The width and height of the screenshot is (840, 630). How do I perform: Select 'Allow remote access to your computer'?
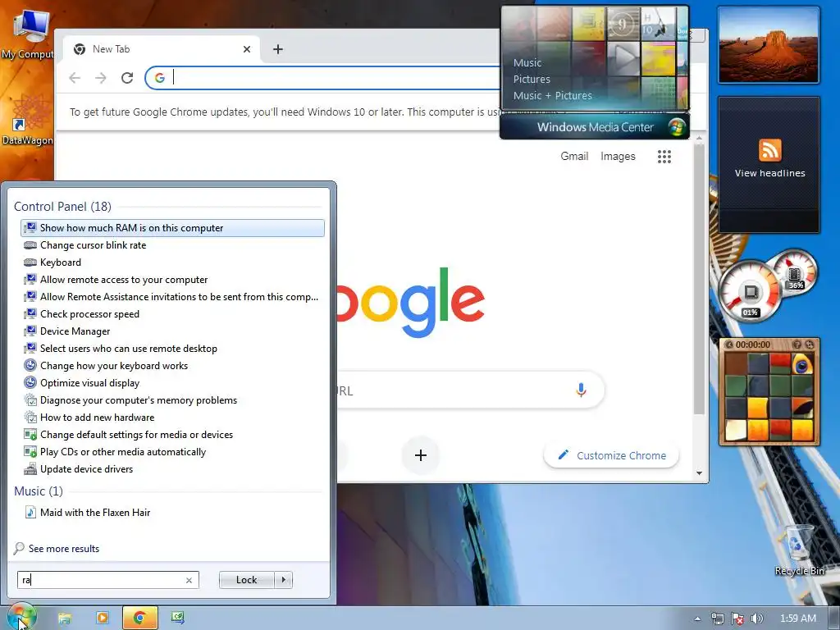[172, 279]
